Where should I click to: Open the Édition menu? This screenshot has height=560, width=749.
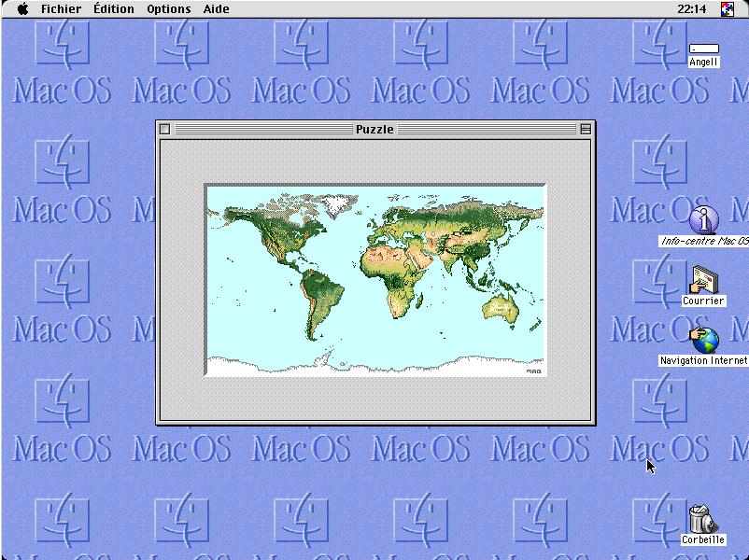114,8
